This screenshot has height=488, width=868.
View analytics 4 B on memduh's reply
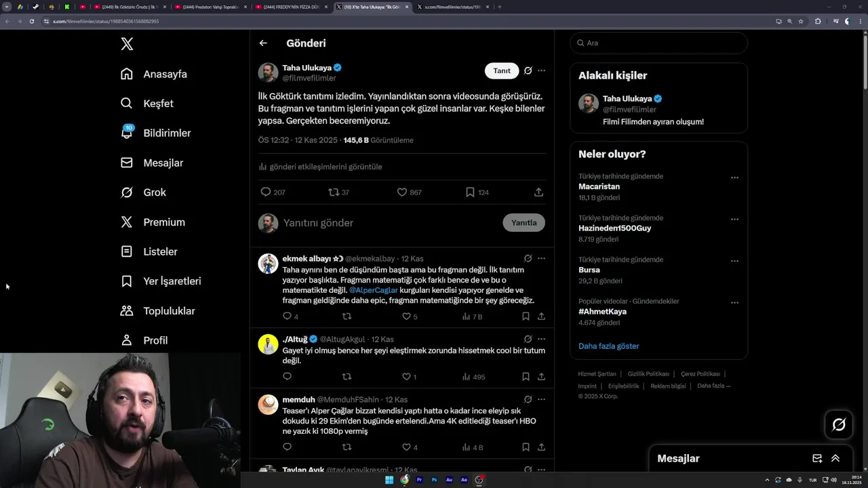point(472,447)
